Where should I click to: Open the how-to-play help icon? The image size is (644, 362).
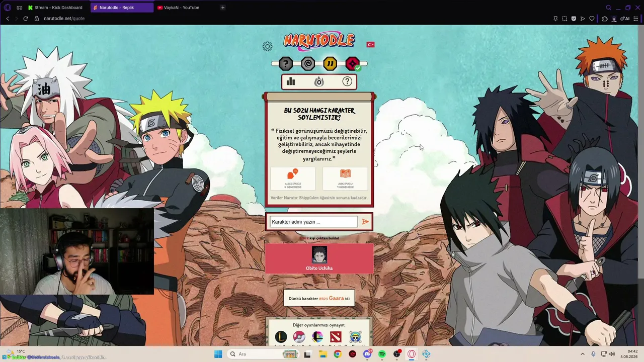[347, 81]
